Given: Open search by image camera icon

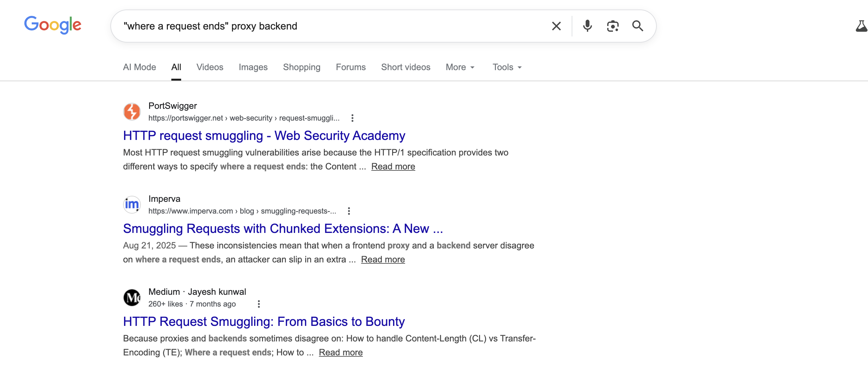Looking at the screenshot, I should point(612,26).
